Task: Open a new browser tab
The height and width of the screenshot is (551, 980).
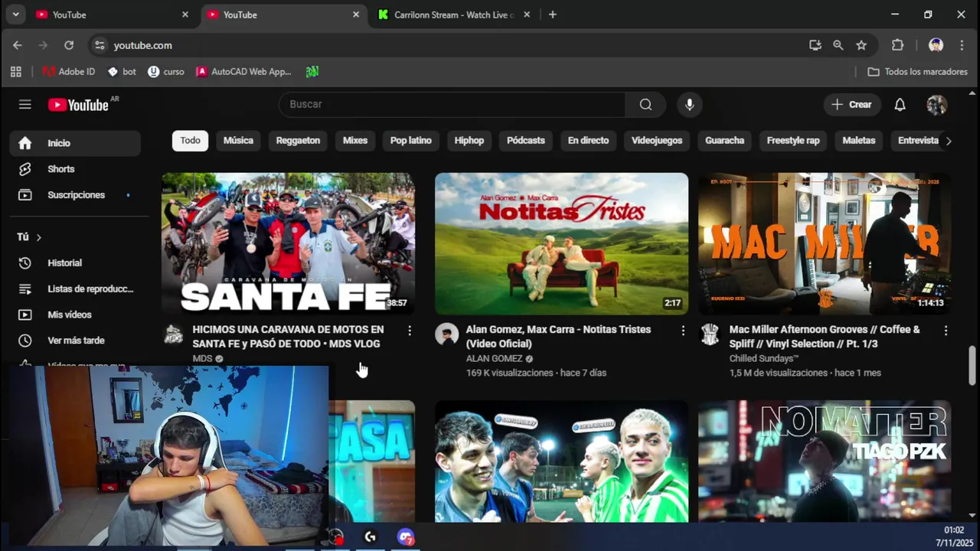Action: (553, 15)
